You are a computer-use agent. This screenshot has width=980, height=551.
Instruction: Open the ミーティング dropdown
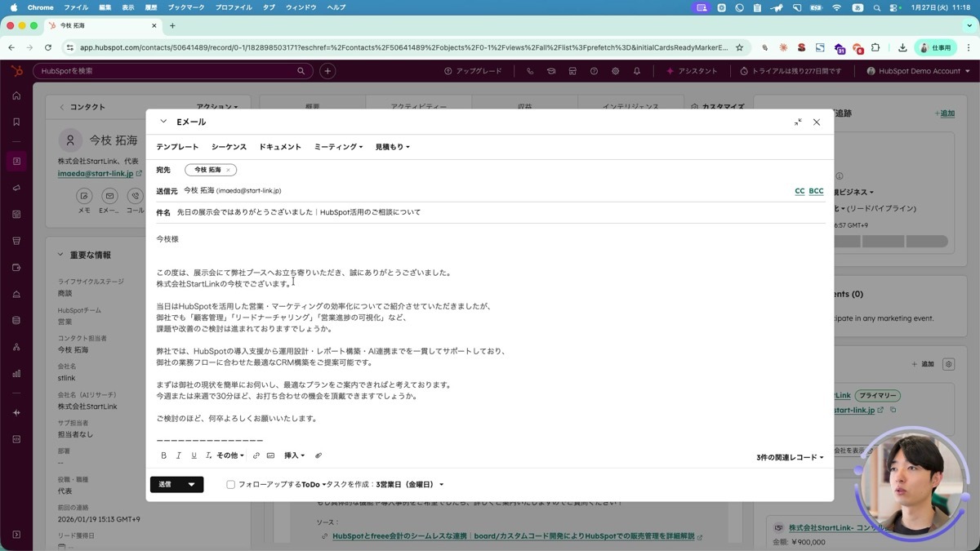click(338, 147)
